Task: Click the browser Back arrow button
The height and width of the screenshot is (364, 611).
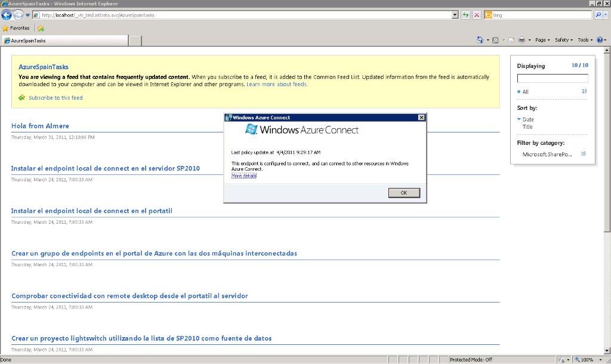Action: [7, 15]
